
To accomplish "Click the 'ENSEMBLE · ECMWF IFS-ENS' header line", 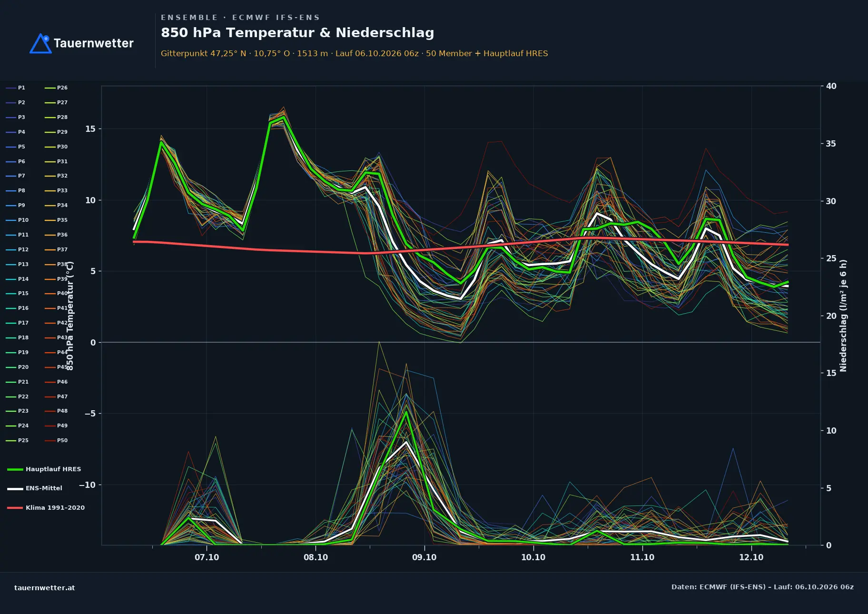I will click(240, 18).
